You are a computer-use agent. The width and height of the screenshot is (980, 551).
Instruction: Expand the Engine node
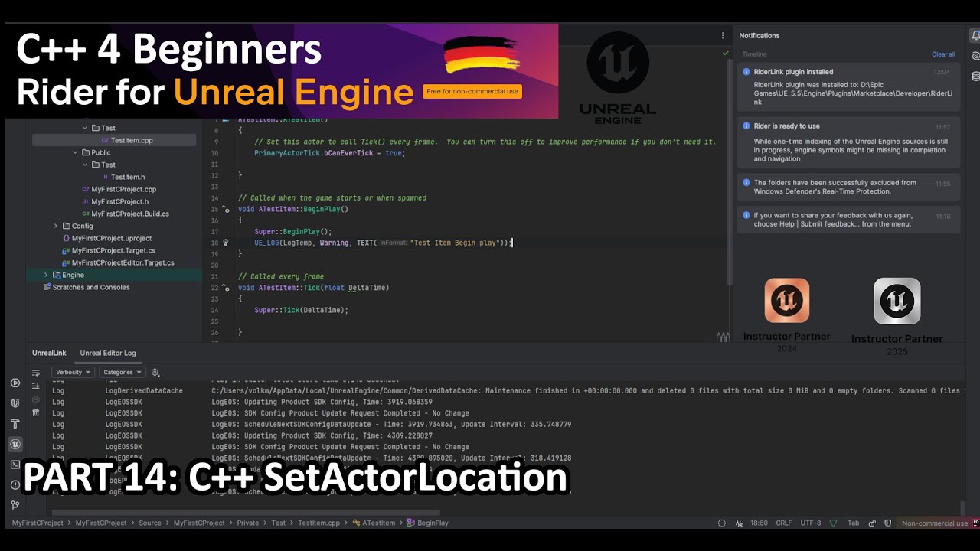click(45, 275)
